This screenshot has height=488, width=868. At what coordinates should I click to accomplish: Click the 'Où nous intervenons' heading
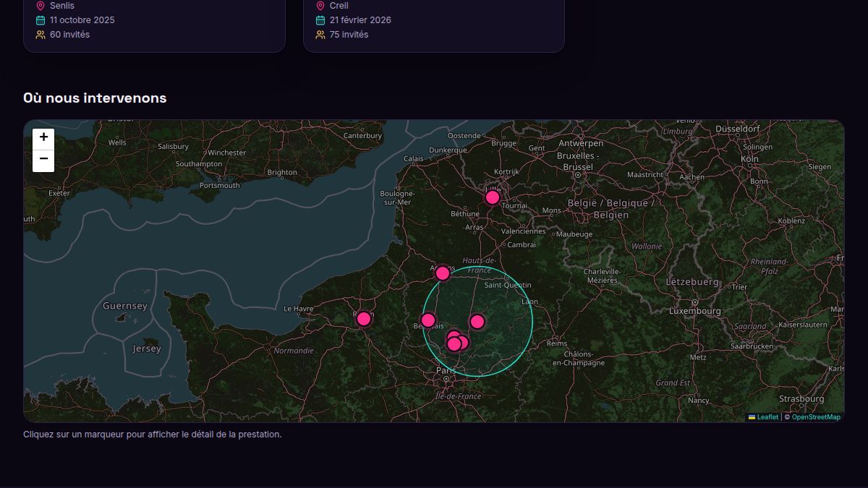[x=95, y=98]
